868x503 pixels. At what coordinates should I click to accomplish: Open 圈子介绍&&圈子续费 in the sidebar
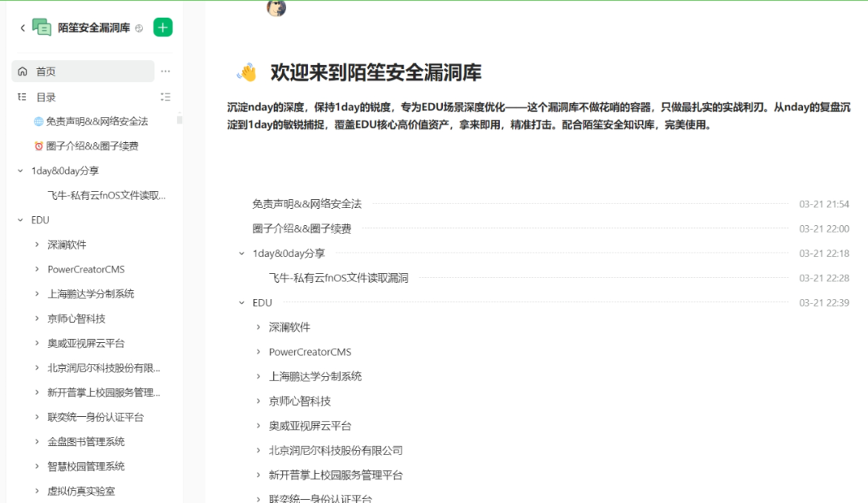[x=92, y=146]
